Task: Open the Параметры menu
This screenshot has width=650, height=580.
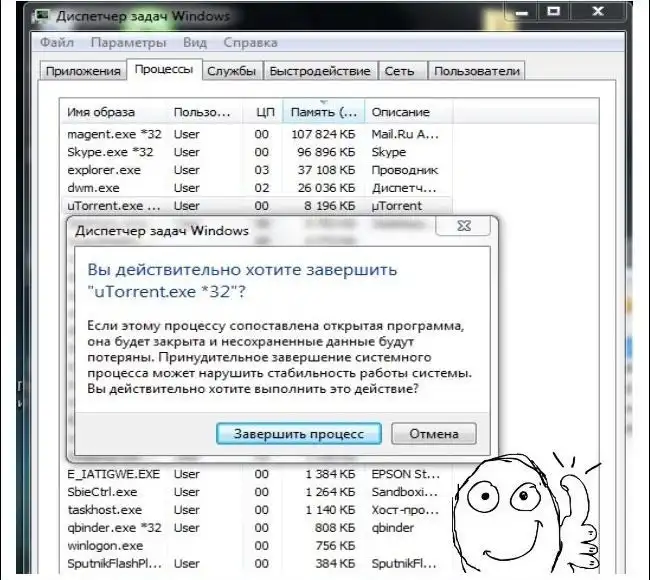Action: (x=128, y=43)
